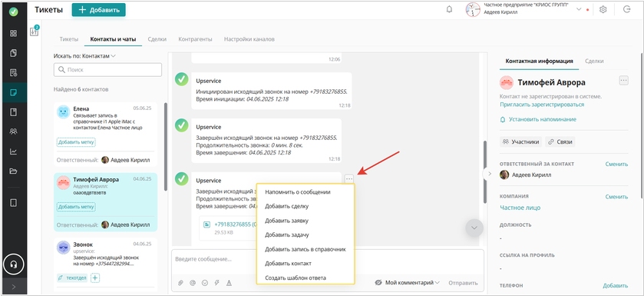The image size is (644, 296).
Task: Open three-dots menu next to Тимофей Аврора name
Action: point(623,81)
